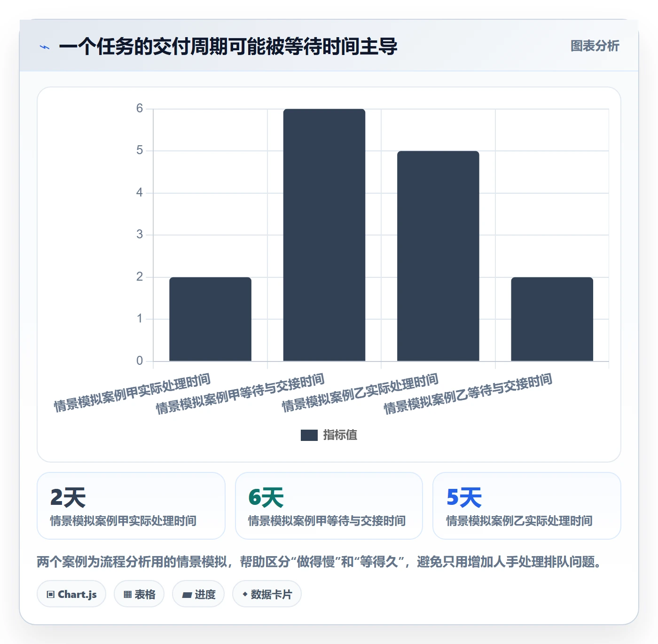Click the x-axis label 情景模拟案例乙实际处理时间
The width and height of the screenshot is (658, 644).
coord(360,393)
